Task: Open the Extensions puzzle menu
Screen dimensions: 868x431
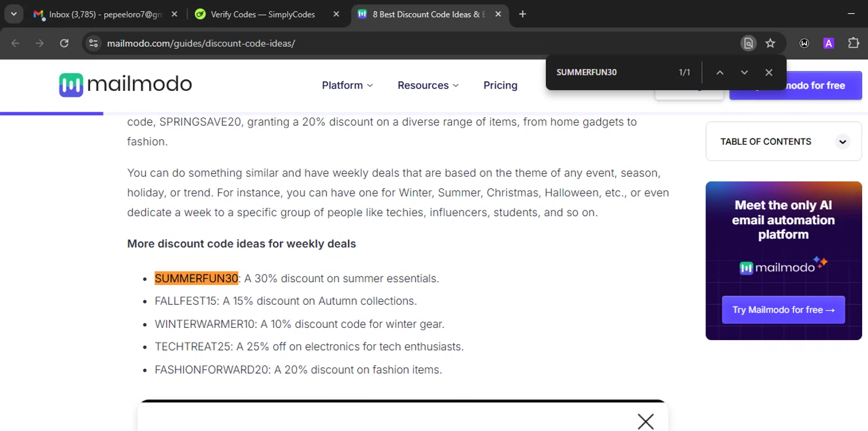Action: (x=854, y=43)
